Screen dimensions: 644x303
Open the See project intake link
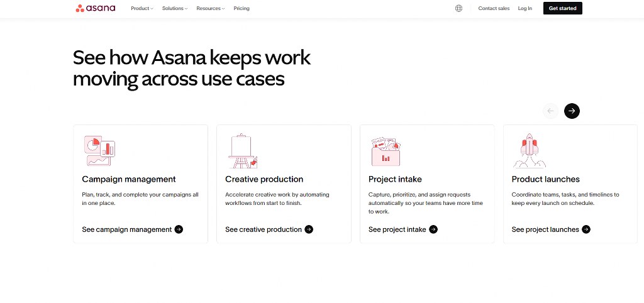[403, 229]
